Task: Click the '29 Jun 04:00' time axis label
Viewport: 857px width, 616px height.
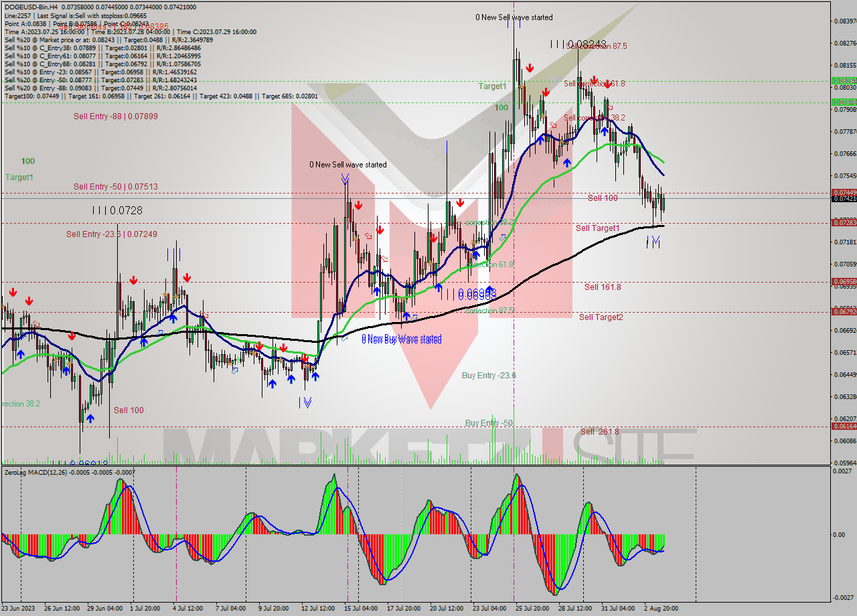Action: [x=104, y=609]
